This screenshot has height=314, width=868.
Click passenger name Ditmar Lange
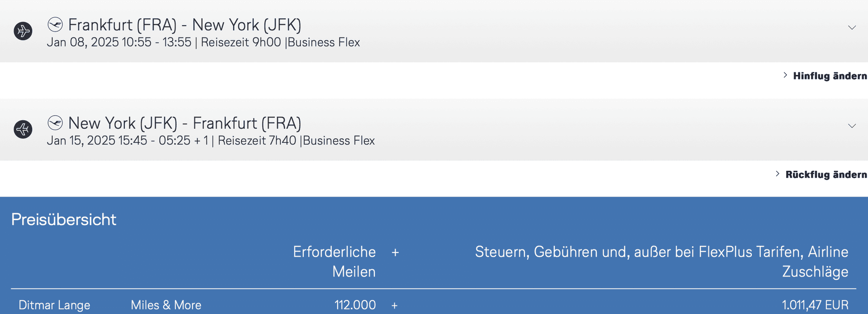(54, 305)
